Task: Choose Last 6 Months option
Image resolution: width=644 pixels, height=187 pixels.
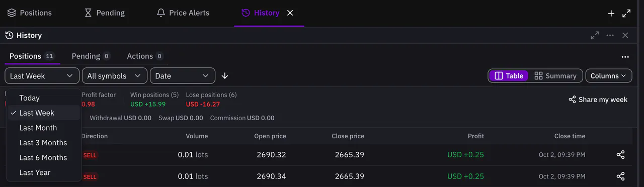Action: click(43, 157)
